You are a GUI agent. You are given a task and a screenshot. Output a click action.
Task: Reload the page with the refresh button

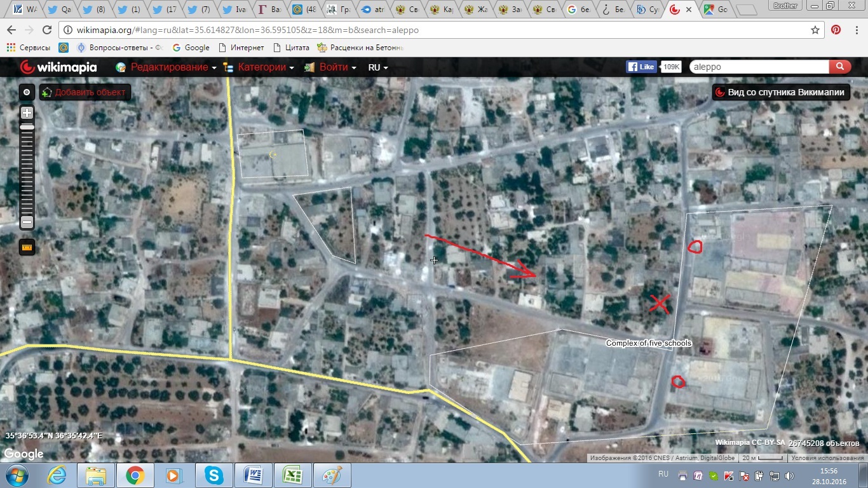(x=46, y=30)
